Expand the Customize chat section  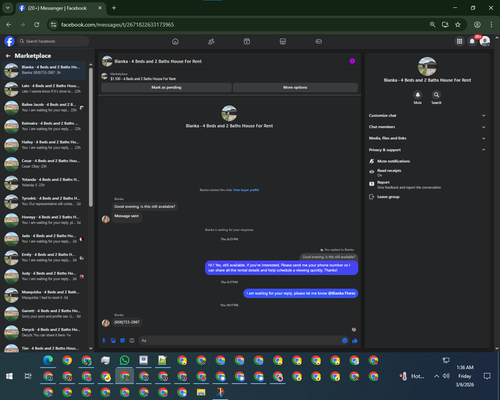428,116
